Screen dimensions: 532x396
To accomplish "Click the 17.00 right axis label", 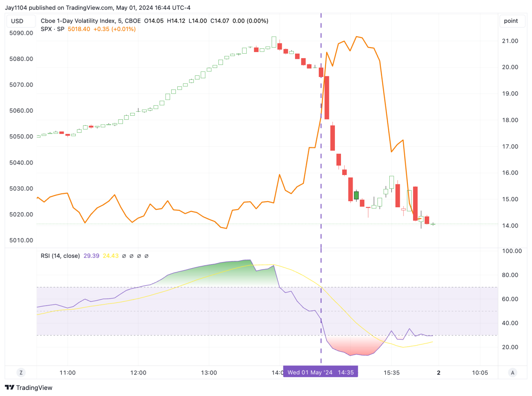I will pyautogui.click(x=510, y=146).
